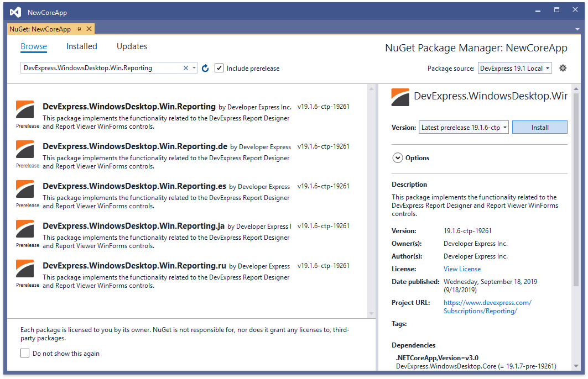Expand the Options section
Viewport: 588px width, 379px height.
click(x=397, y=158)
